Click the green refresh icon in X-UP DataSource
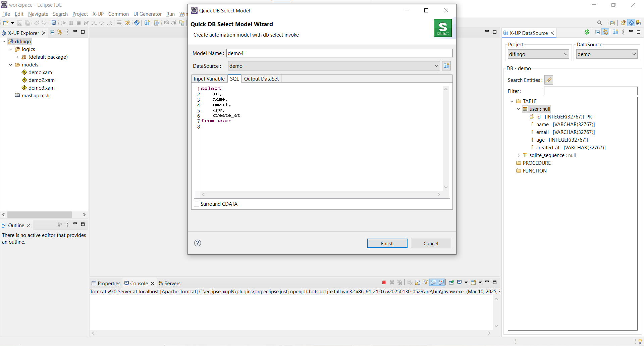 point(587,32)
